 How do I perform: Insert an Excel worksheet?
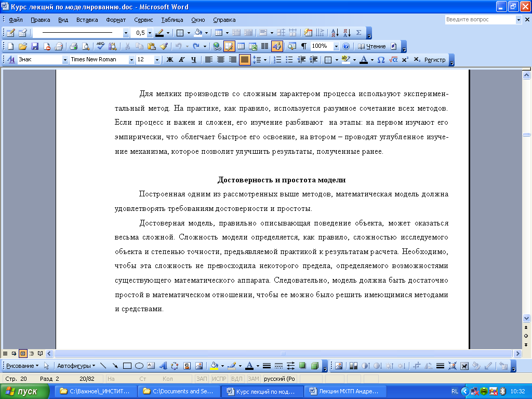pos(253,46)
